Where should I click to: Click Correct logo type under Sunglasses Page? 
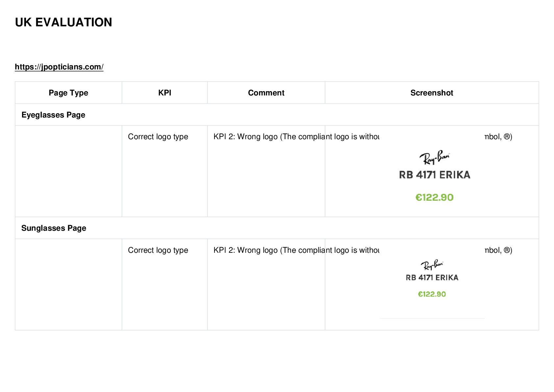tap(158, 250)
